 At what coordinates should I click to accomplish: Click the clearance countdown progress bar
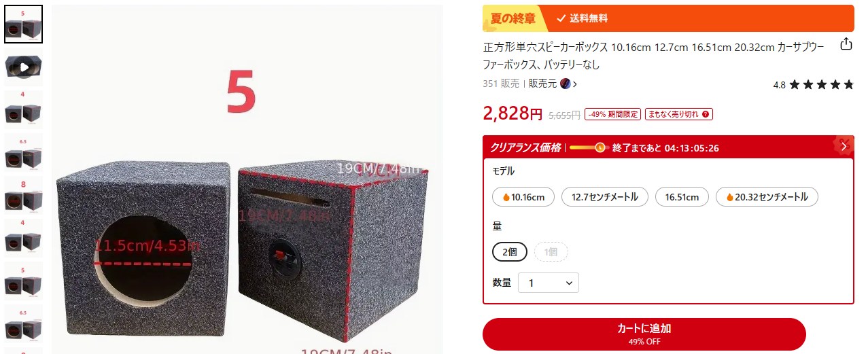point(587,147)
